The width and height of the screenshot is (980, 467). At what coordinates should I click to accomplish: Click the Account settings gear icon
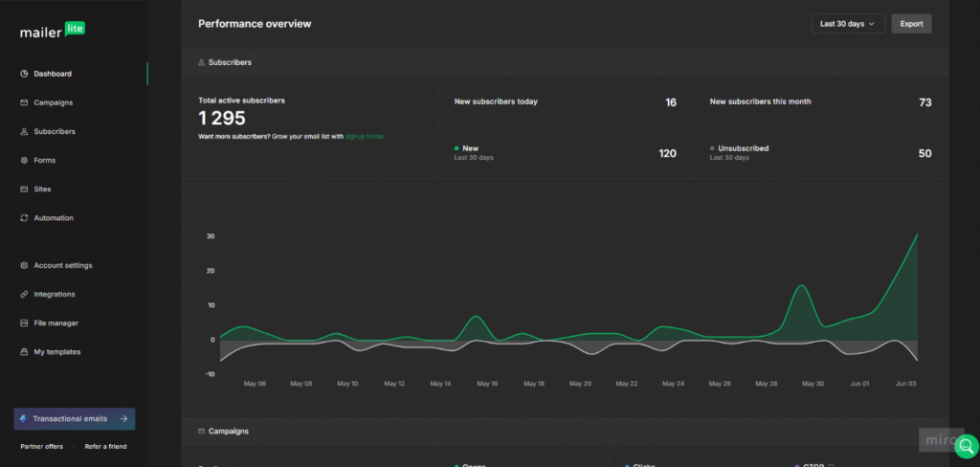click(x=24, y=265)
